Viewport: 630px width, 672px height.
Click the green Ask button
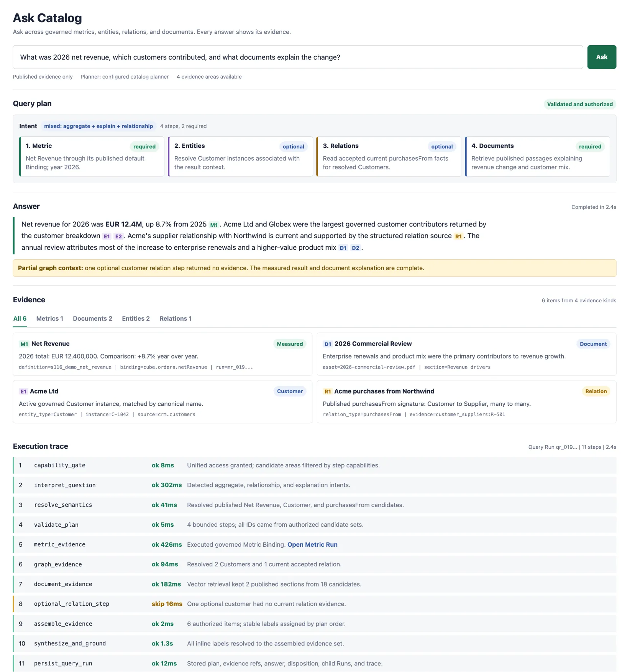pos(601,57)
